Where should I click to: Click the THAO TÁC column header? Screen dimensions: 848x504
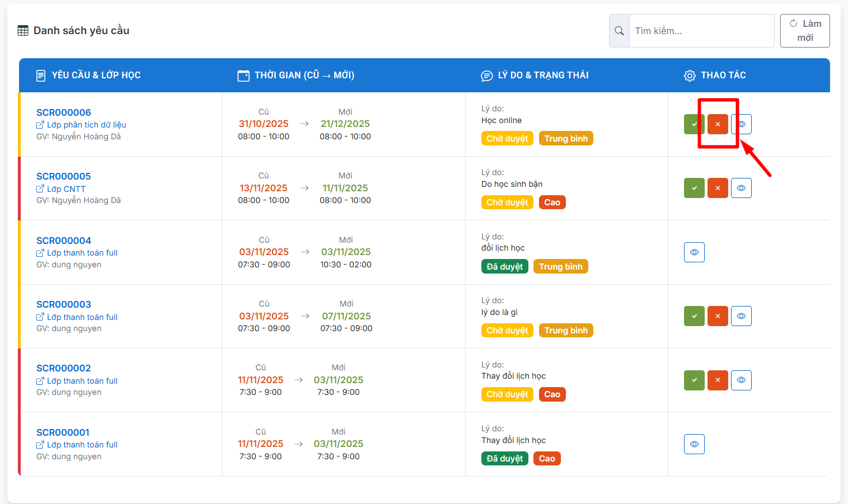[723, 76]
